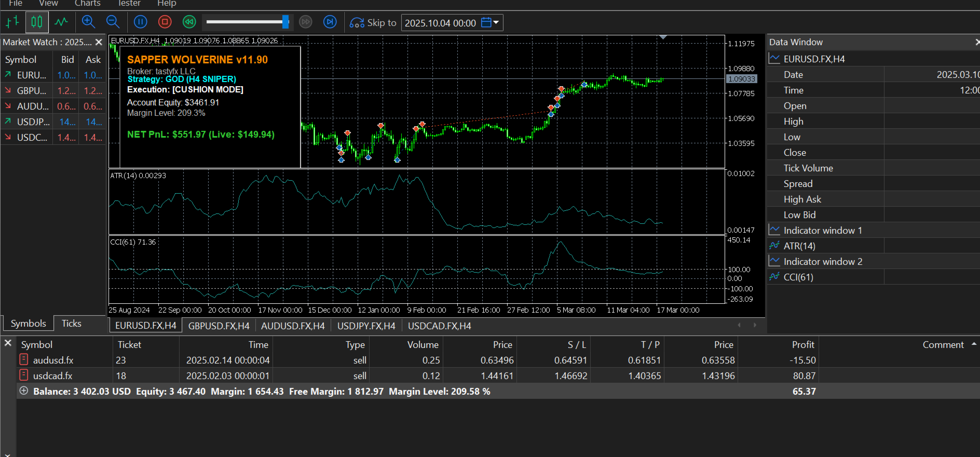Zoom out of the chart

(x=113, y=22)
